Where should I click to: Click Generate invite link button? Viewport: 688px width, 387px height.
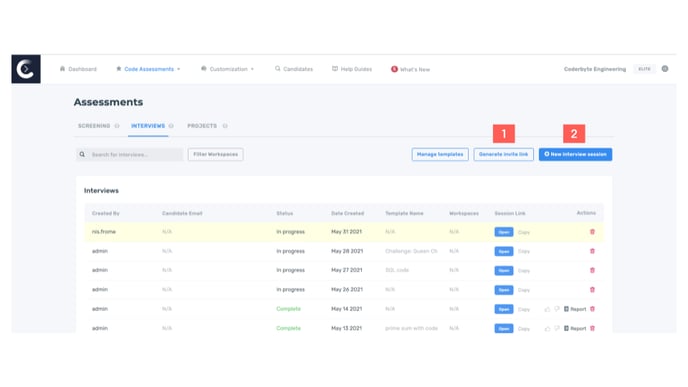coord(503,154)
